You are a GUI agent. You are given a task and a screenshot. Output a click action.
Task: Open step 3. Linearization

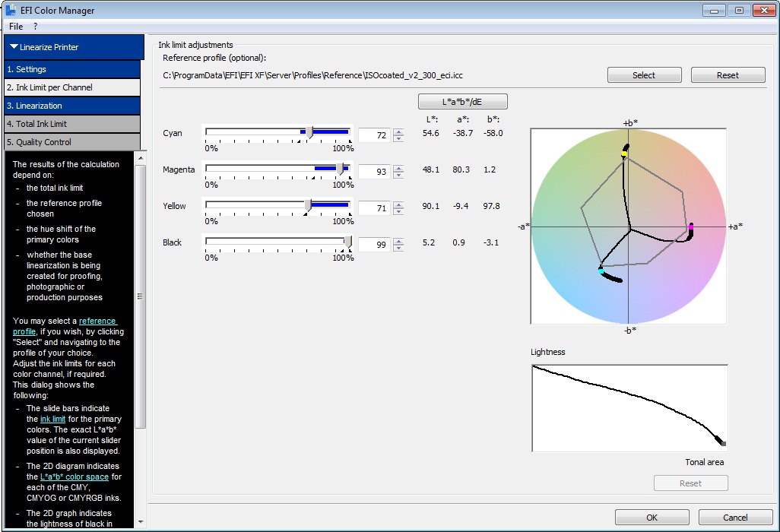pyautogui.click(x=73, y=106)
